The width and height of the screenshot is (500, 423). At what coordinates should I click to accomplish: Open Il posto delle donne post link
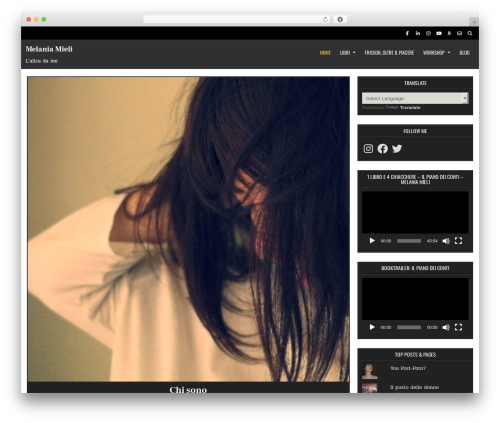pos(414,387)
